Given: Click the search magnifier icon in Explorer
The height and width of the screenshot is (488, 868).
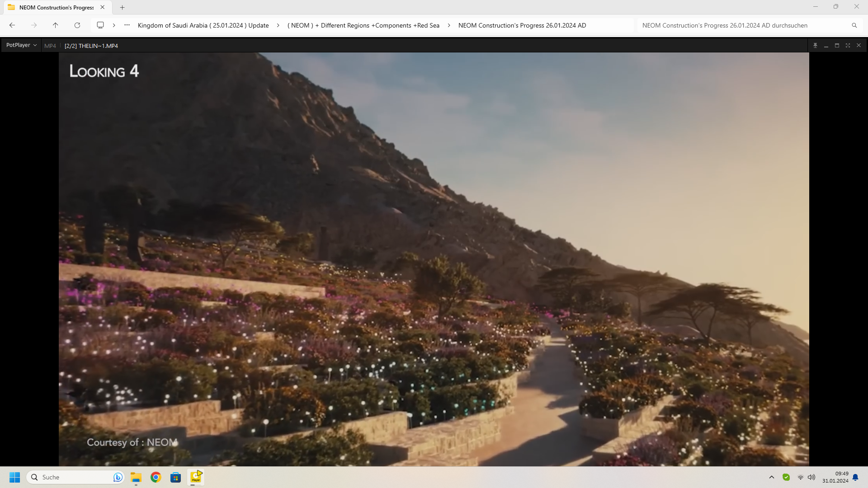Looking at the screenshot, I should click(x=854, y=25).
